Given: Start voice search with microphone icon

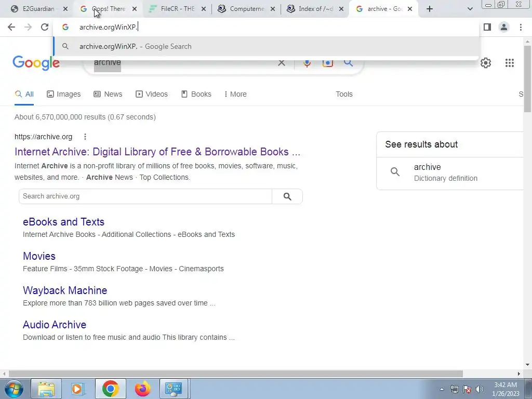Looking at the screenshot, I should pyautogui.click(x=307, y=63).
